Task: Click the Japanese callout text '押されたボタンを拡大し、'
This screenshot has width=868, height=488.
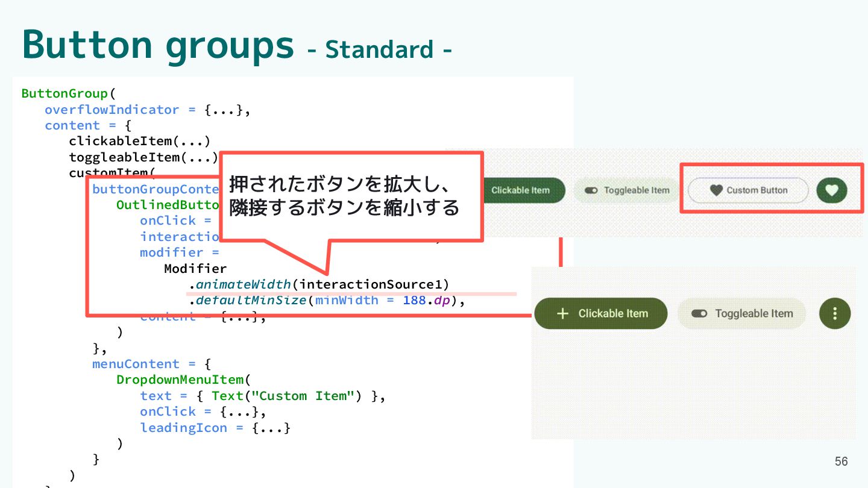Action: tap(341, 183)
